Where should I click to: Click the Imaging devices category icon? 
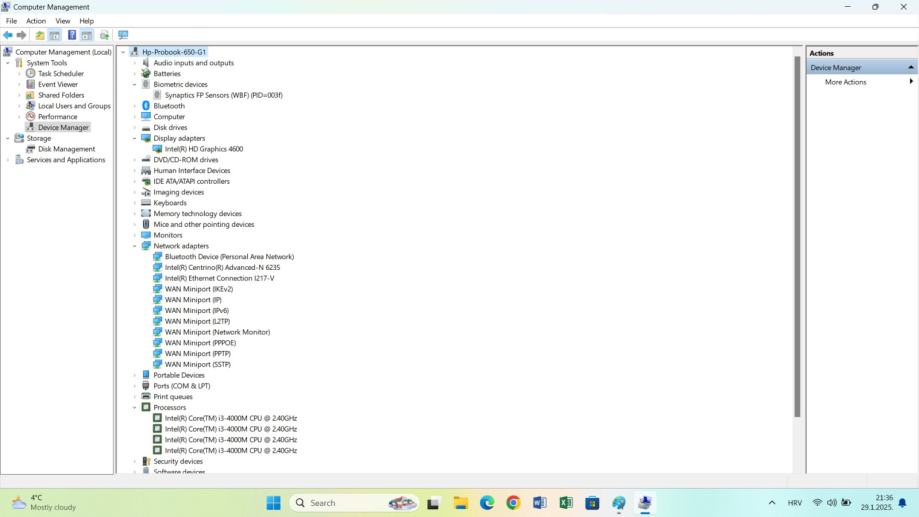click(146, 192)
